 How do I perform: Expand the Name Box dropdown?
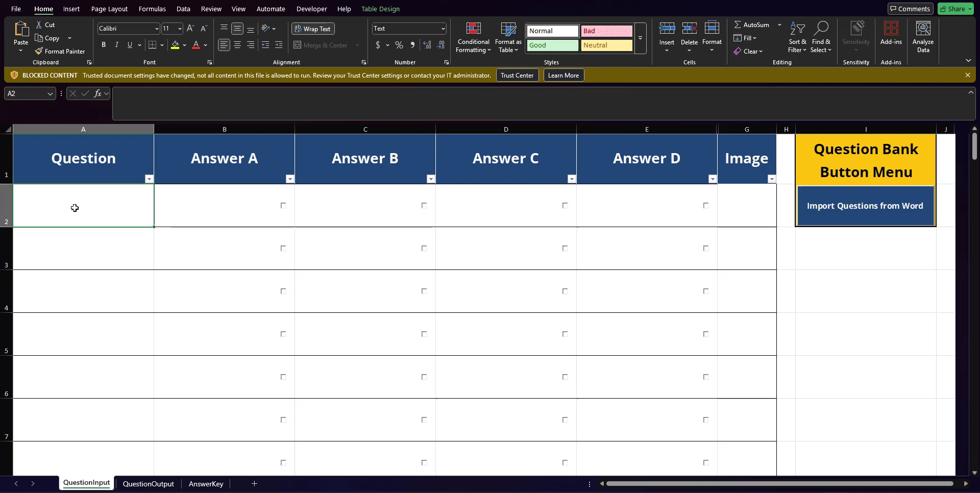click(x=50, y=93)
